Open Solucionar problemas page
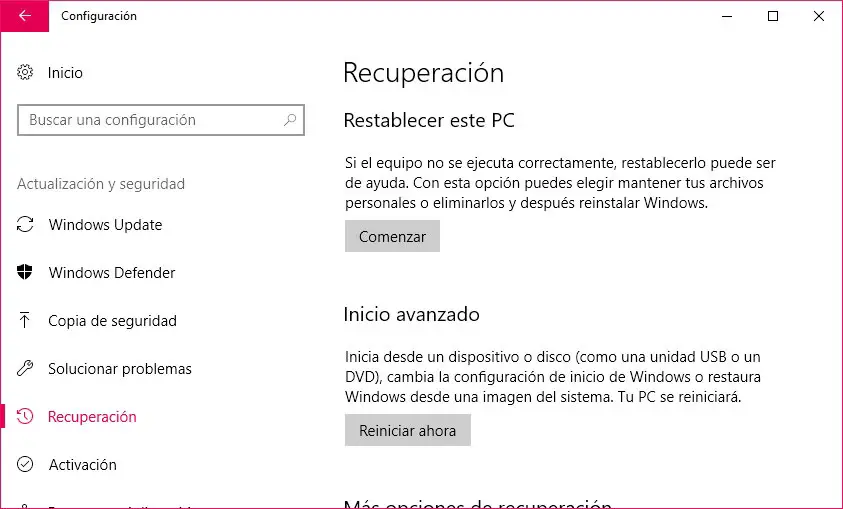The image size is (843, 509). pyautogui.click(x=120, y=369)
